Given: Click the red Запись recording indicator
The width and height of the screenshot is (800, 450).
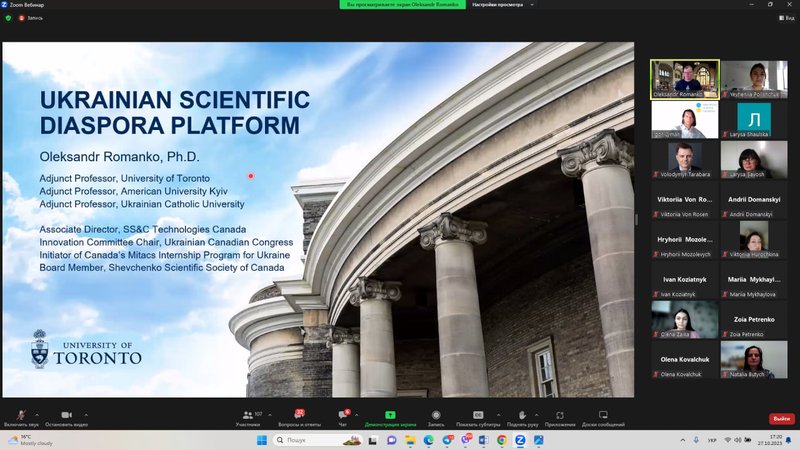Looking at the screenshot, I should [31, 18].
